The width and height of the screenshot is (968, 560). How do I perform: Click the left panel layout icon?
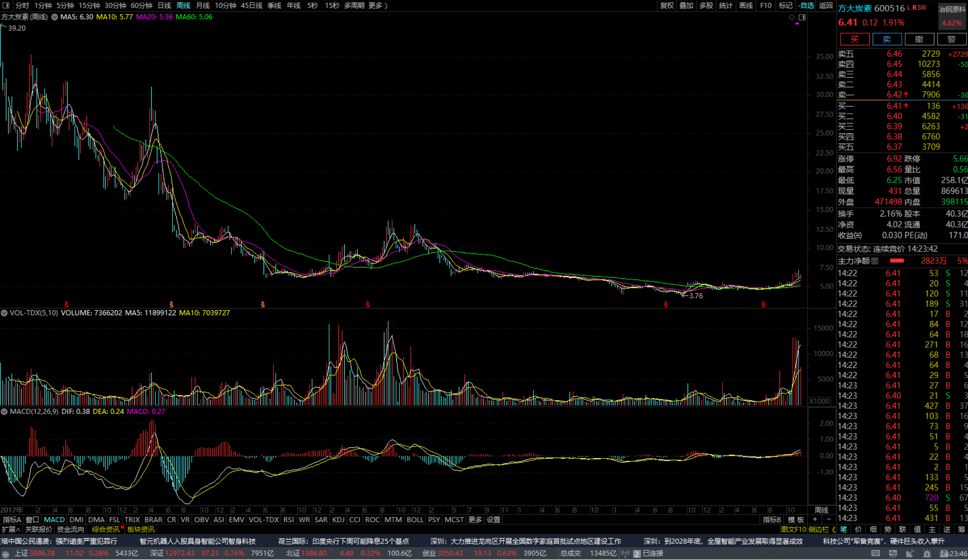[6, 5]
